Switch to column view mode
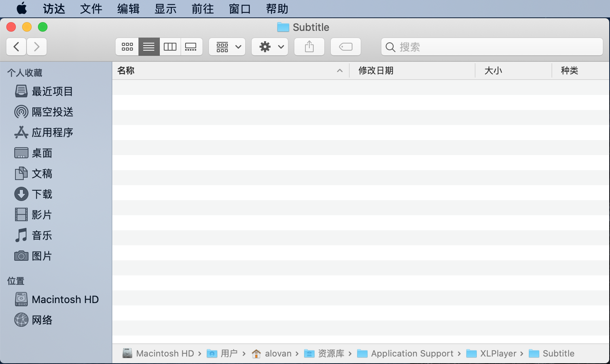Image resolution: width=610 pixels, height=364 pixels. click(x=170, y=47)
